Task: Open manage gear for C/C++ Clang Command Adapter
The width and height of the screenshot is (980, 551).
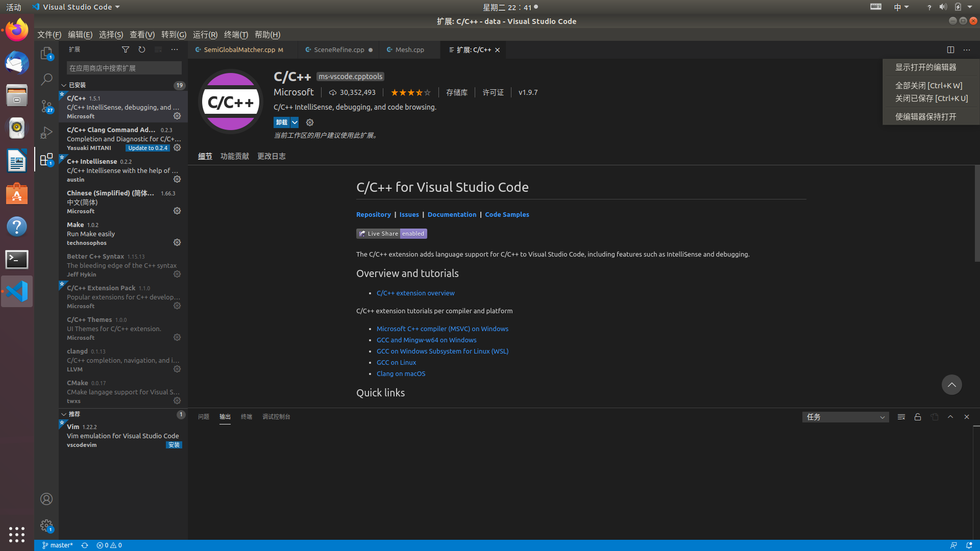Action: (177, 147)
